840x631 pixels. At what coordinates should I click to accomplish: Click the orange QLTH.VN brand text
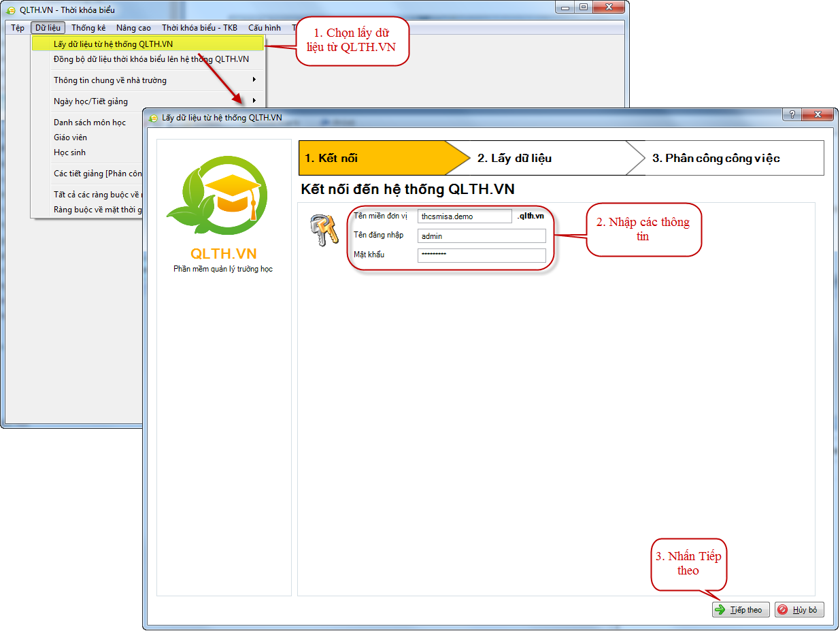click(224, 253)
